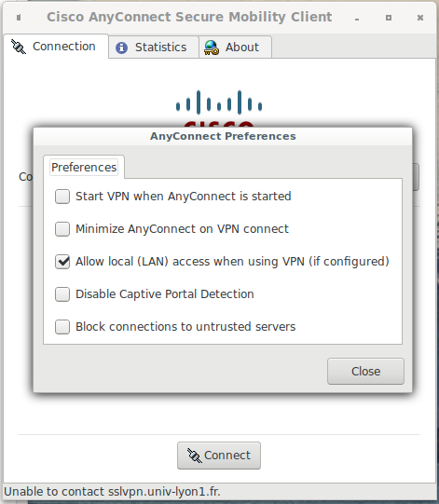Maximize the AnyConnect window

pyautogui.click(x=389, y=18)
